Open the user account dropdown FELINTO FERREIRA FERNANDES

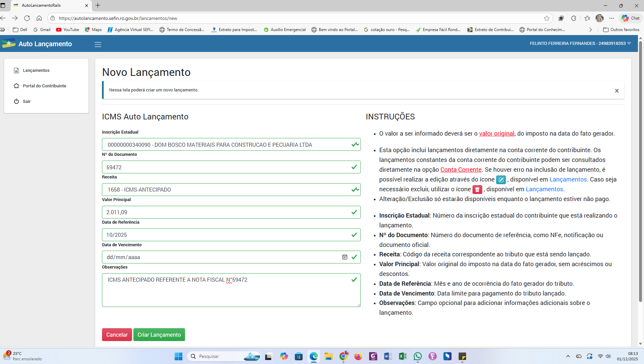click(580, 44)
